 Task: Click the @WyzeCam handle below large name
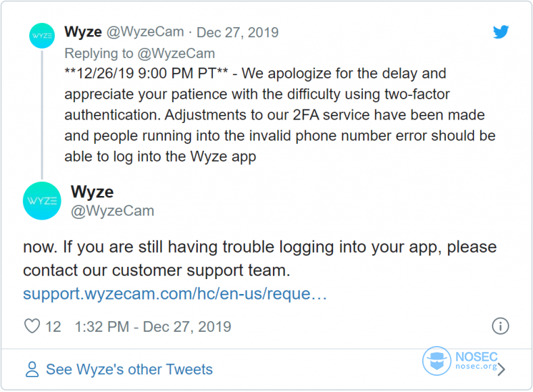(113, 211)
